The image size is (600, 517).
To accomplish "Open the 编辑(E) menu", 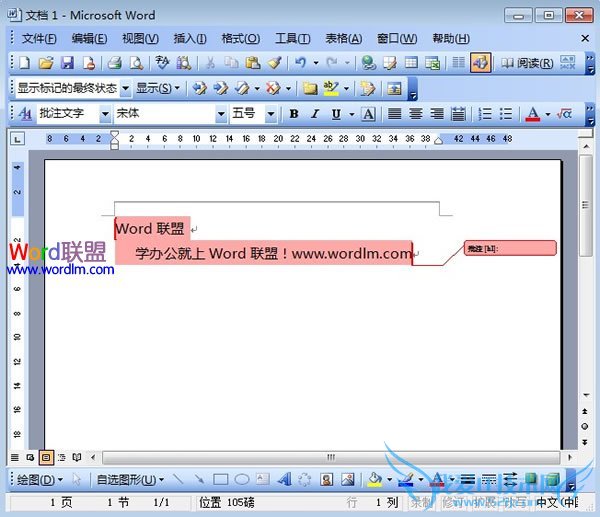I will 89,38.
